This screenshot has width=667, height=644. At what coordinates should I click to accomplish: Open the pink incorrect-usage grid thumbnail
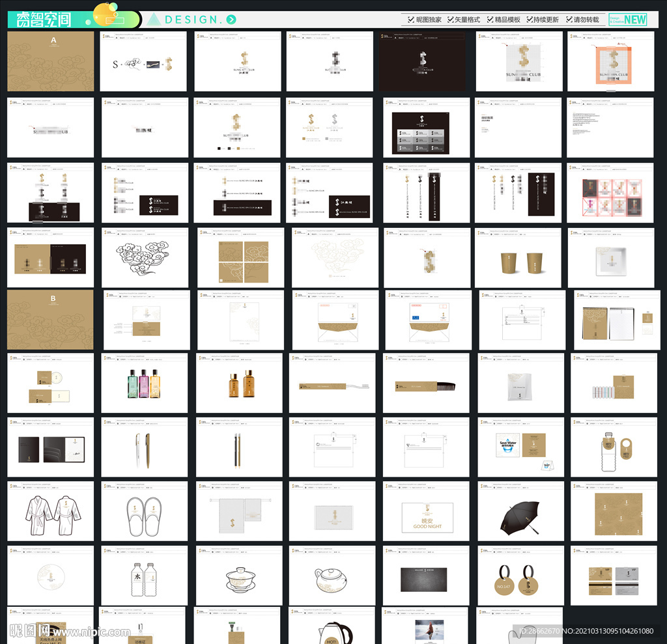(610, 193)
